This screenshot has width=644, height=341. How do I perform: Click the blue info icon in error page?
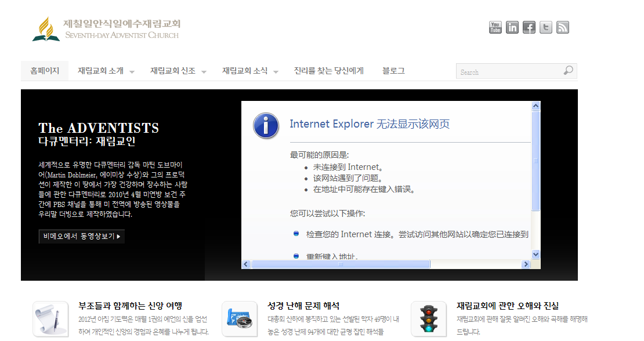point(266,126)
